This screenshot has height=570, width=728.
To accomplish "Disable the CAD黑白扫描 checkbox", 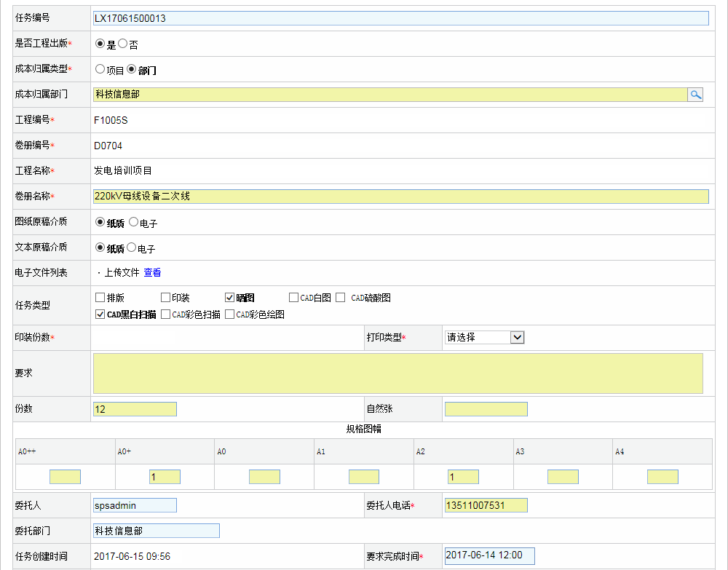I will [100, 314].
